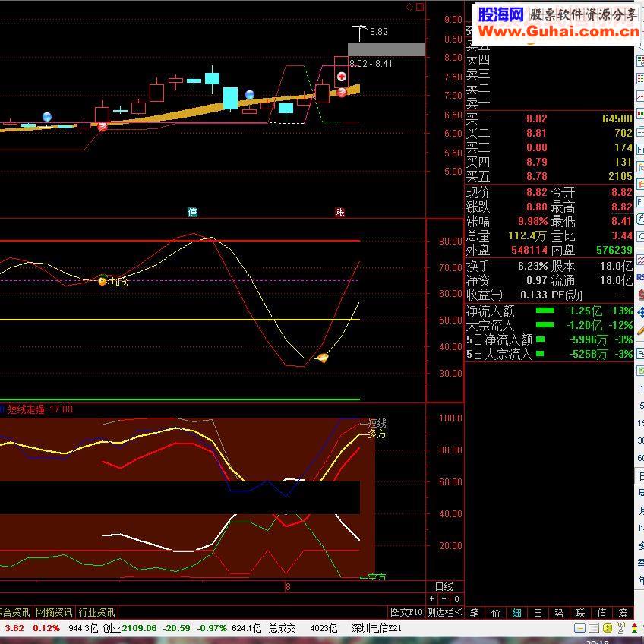The height and width of the screenshot is (644, 644).
Task: Click the 换手 value 6.23%
Action: pos(532,266)
